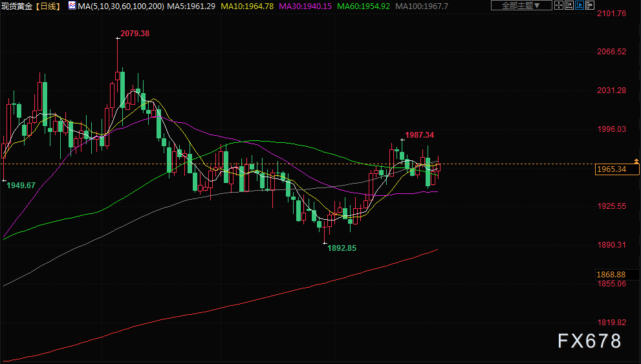Toggle the blue highlighted chart axis icon

580,6
